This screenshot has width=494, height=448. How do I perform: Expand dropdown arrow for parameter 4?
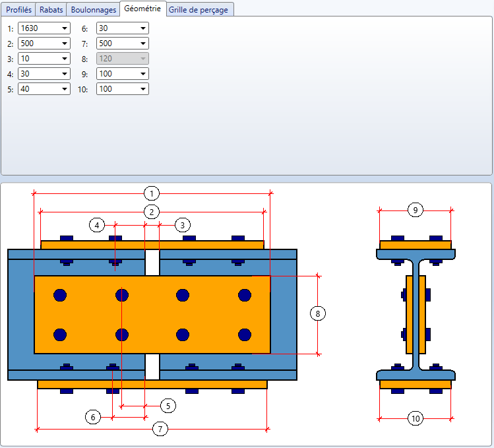point(65,74)
